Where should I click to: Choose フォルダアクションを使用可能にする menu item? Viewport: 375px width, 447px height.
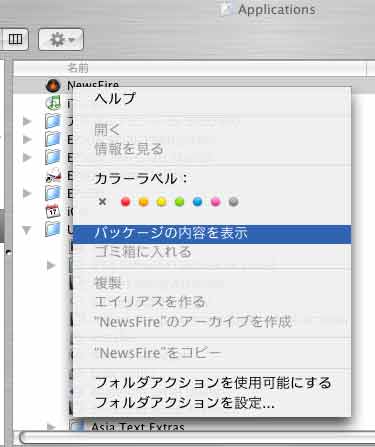coord(213,383)
